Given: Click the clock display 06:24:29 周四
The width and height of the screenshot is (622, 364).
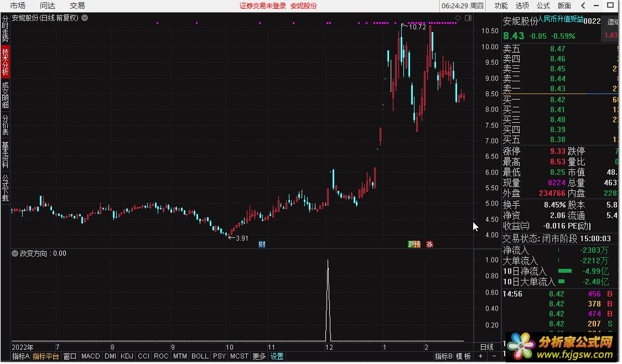Looking at the screenshot, I should coord(463,6).
